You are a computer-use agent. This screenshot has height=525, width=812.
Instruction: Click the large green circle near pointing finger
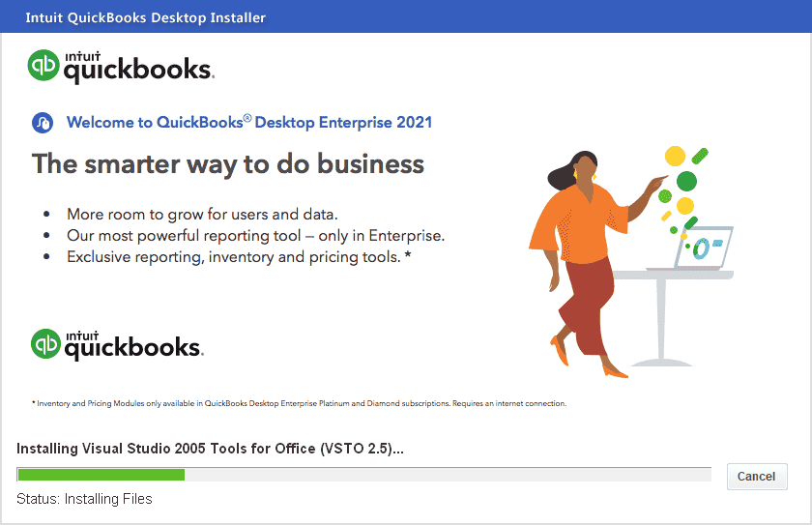[686, 181]
